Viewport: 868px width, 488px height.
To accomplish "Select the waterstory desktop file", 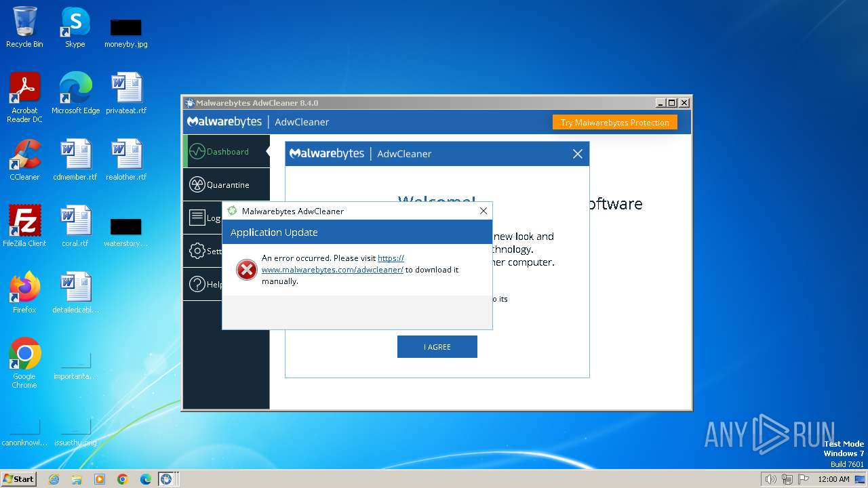I will [126, 232].
